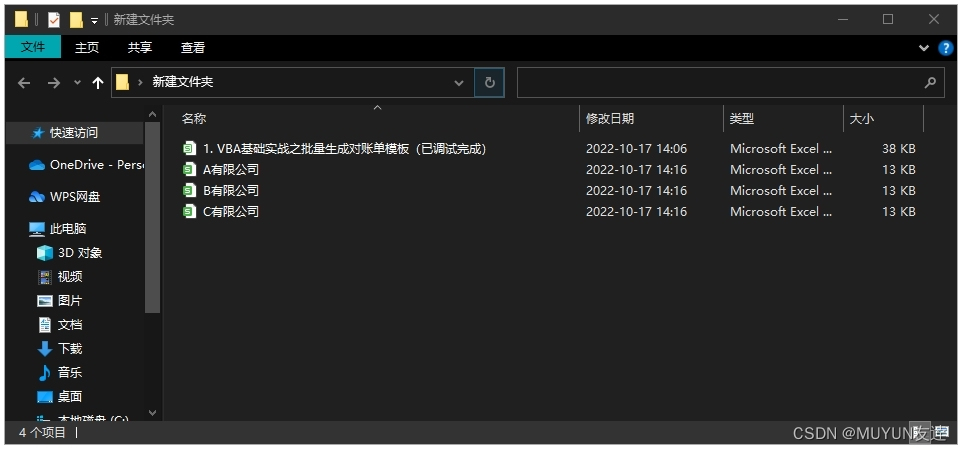
Task: Expand the ribbon with the chevron
Action: tap(923, 48)
